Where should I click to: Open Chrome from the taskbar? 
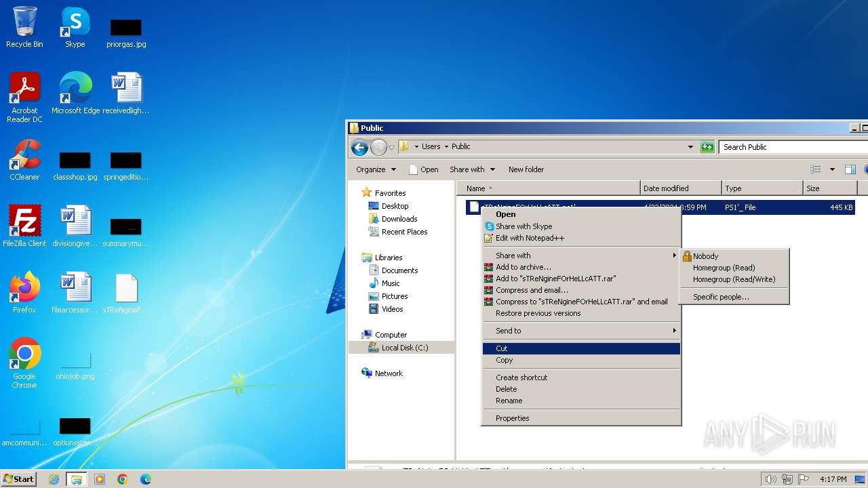123,479
